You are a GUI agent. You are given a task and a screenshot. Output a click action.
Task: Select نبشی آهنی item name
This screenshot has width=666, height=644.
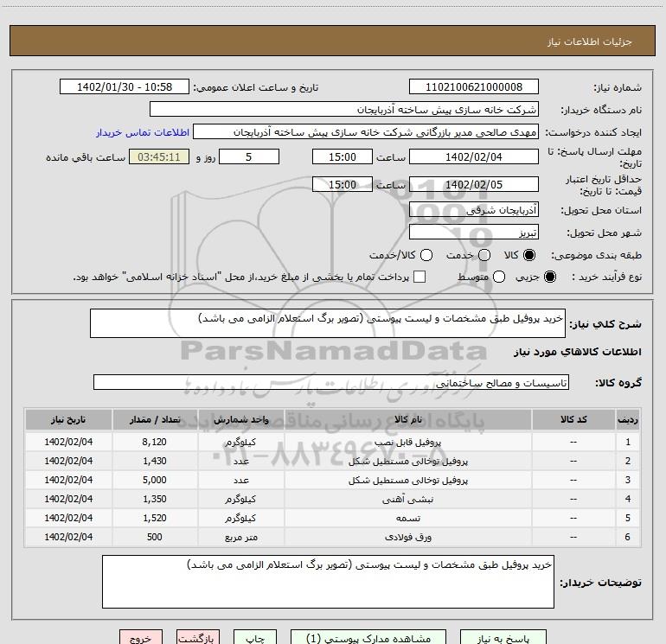tap(407, 499)
